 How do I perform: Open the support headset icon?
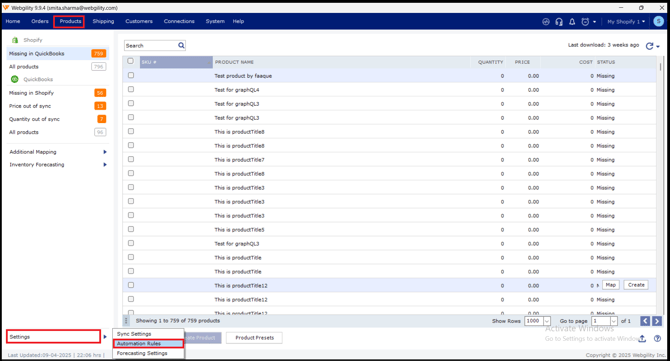(559, 22)
